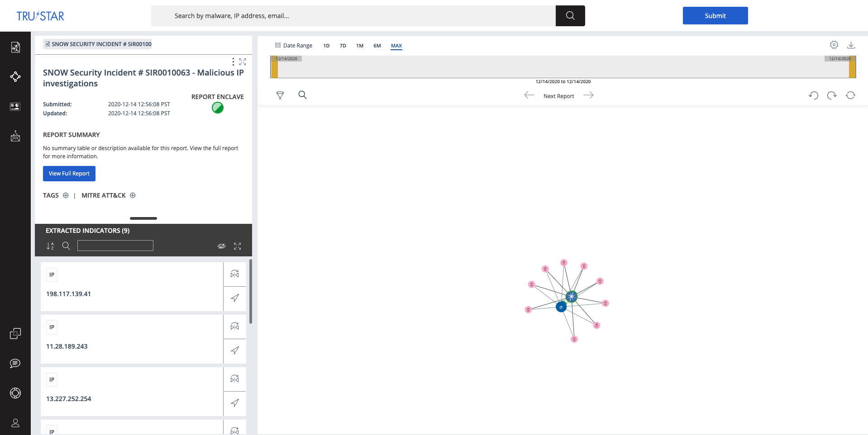The image size is (868, 435).
Task: Click the indicators search magnifier icon
Action: point(66,246)
